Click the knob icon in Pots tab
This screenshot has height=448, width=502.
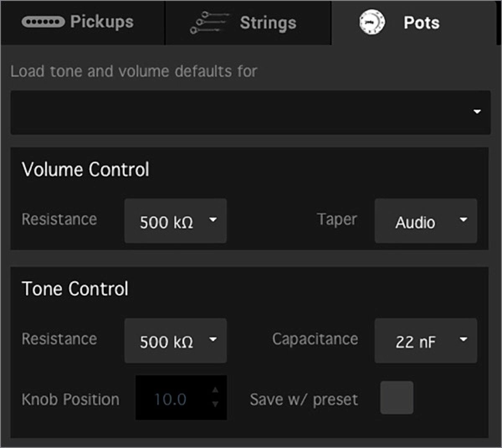(372, 23)
